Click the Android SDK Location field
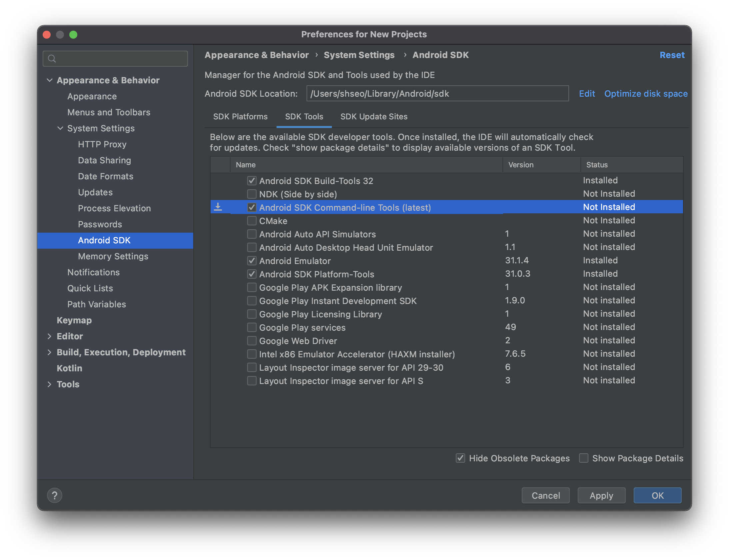The image size is (729, 560). (437, 94)
